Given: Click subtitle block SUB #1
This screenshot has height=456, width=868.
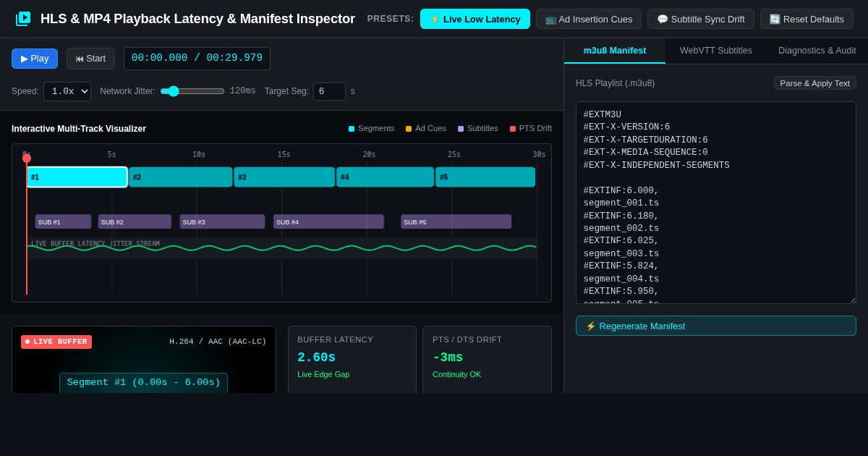Looking at the screenshot, I should [x=64, y=221].
